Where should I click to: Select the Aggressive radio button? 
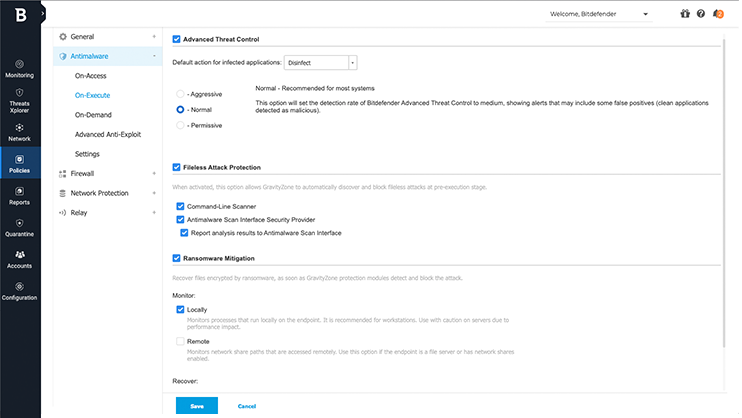[x=180, y=93]
